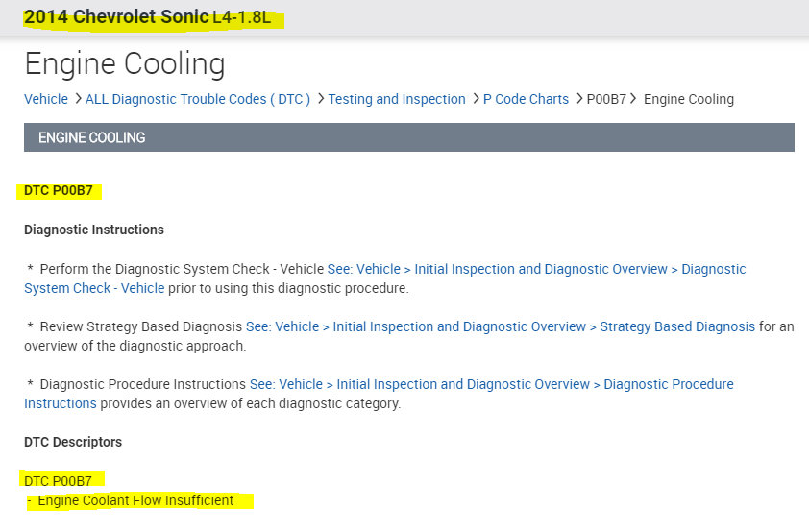809x532 pixels.
Task: Click the DTC Descriptors heading
Action: tap(73, 442)
